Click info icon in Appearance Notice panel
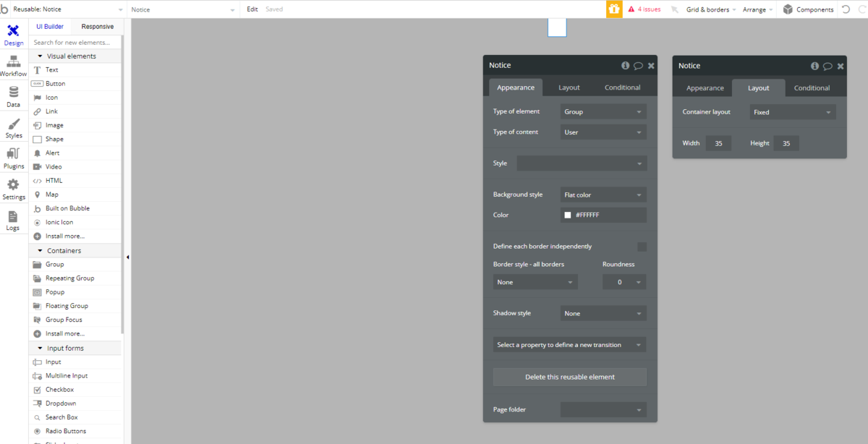Viewport: 868px width, 444px height. pos(625,65)
